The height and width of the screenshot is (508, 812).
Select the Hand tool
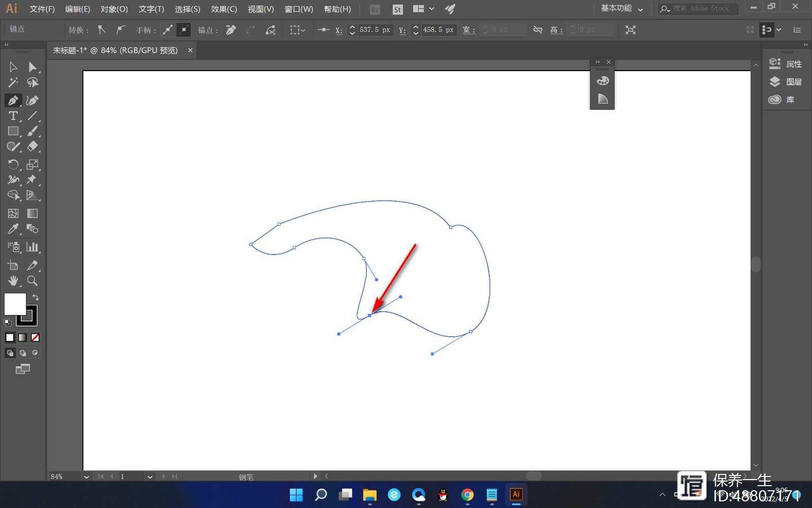[13, 281]
